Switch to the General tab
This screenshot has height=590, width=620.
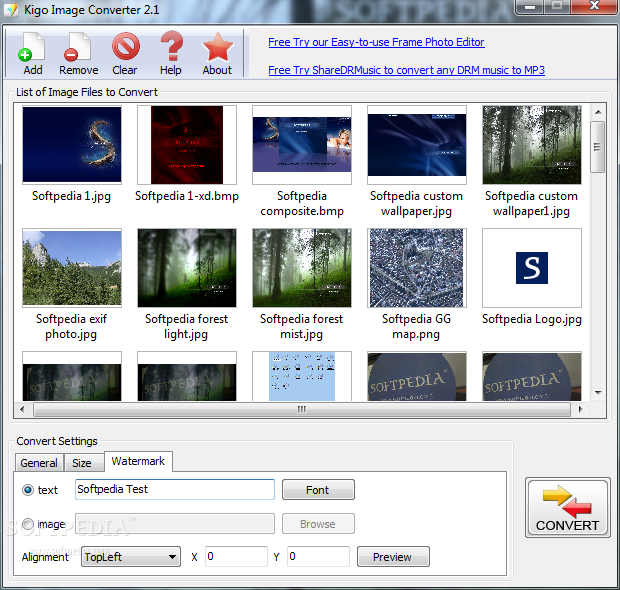pyautogui.click(x=39, y=463)
